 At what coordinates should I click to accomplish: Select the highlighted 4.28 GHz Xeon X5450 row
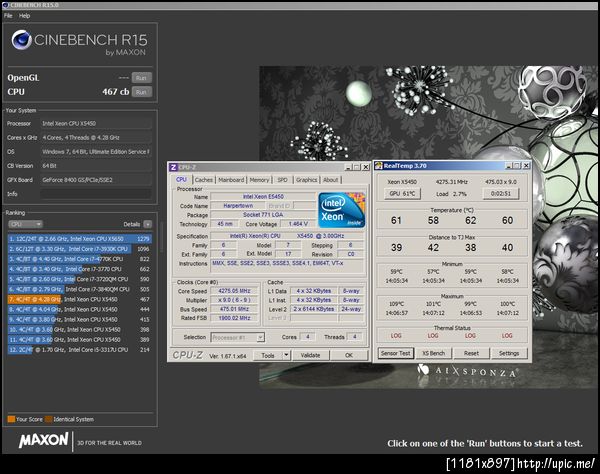tap(80, 299)
